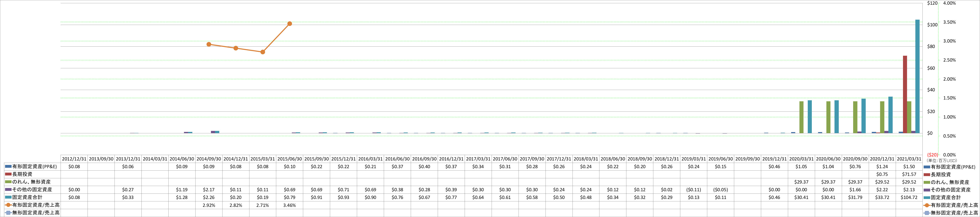Select the ($0.11) negative cell under 2019/03/31
This screenshot has height=217, width=980.
[693, 190]
